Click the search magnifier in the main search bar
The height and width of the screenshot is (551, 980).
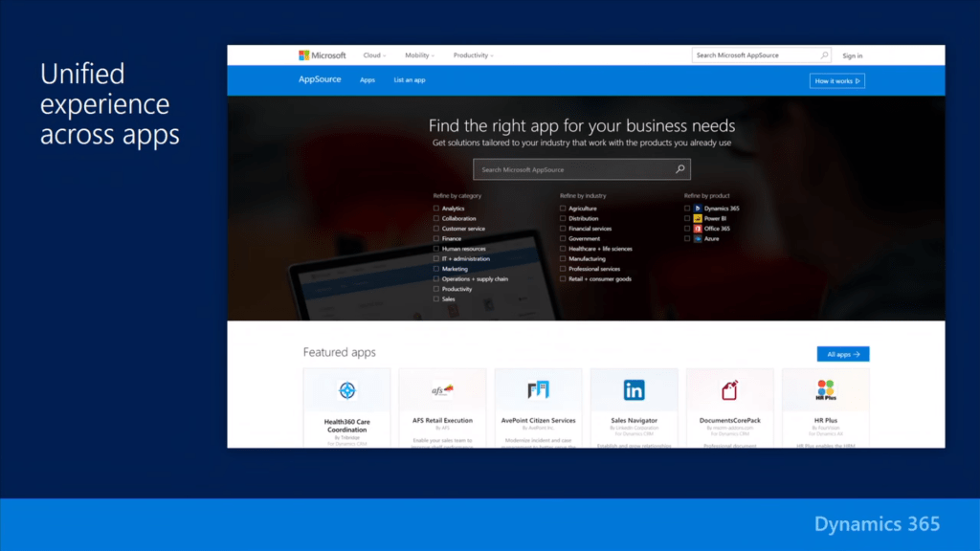(680, 168)
